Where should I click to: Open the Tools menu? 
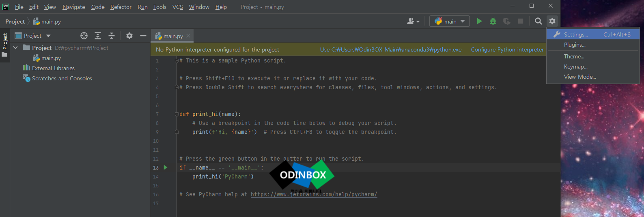(160, 7)
